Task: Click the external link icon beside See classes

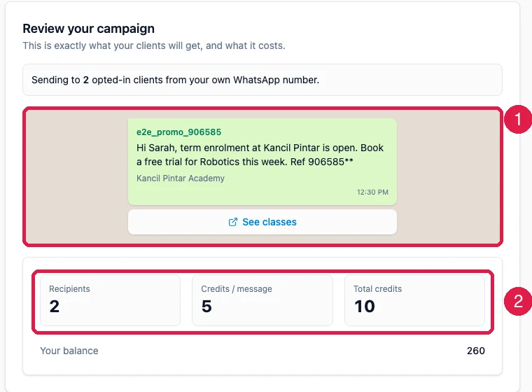Action: (x=232, y=222)
